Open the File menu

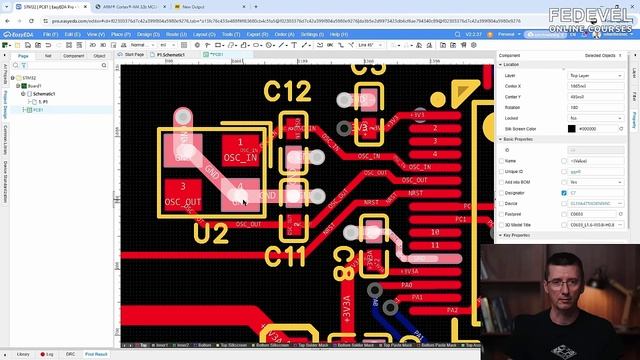click(50, 34)
